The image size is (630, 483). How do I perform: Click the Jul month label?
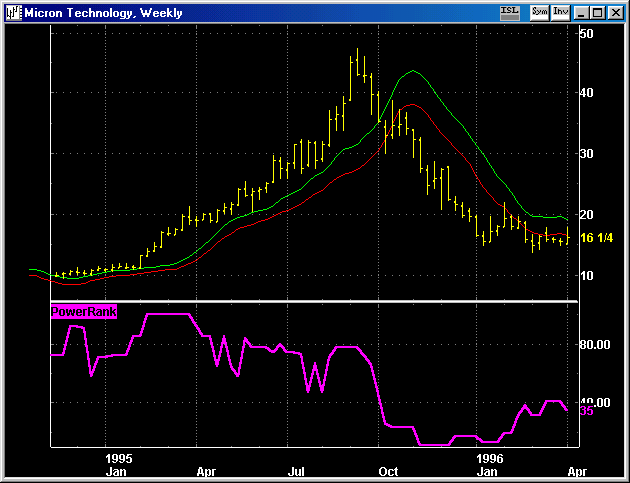(296, 472)
